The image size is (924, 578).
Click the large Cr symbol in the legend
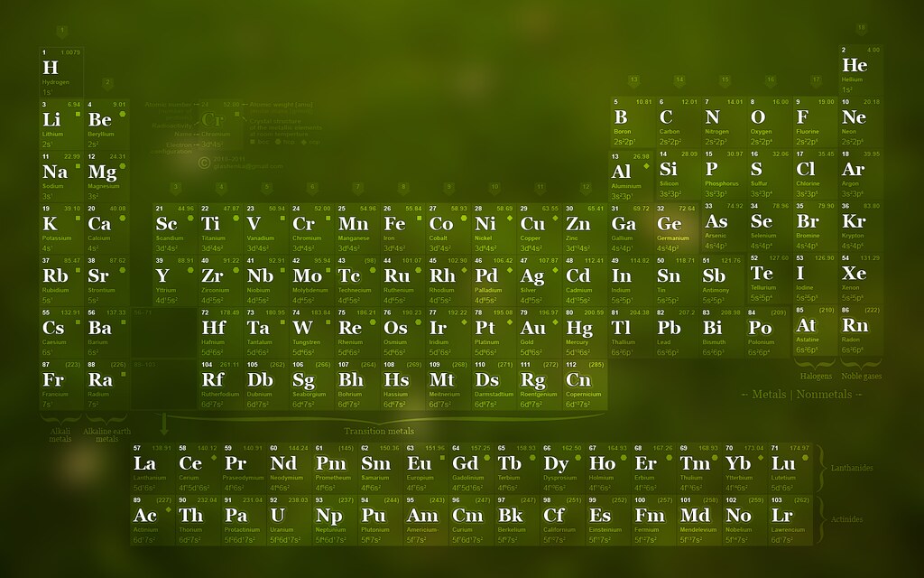211,120
